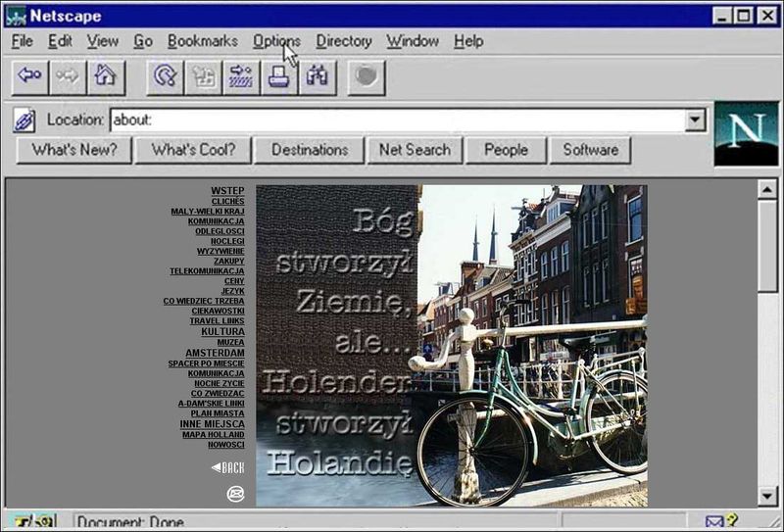Click the Software button

(x=591, y=150)
